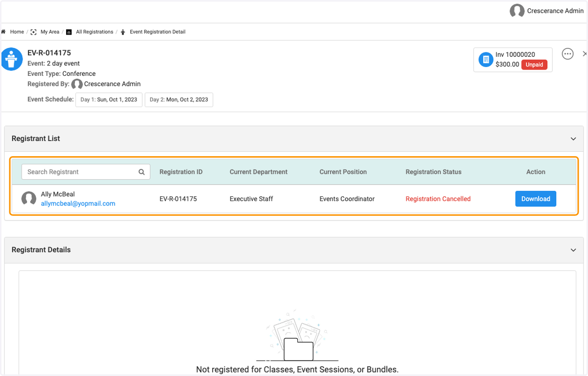Click the Ally McBeal name text
The image size is (588, 376).
[58, 194]
